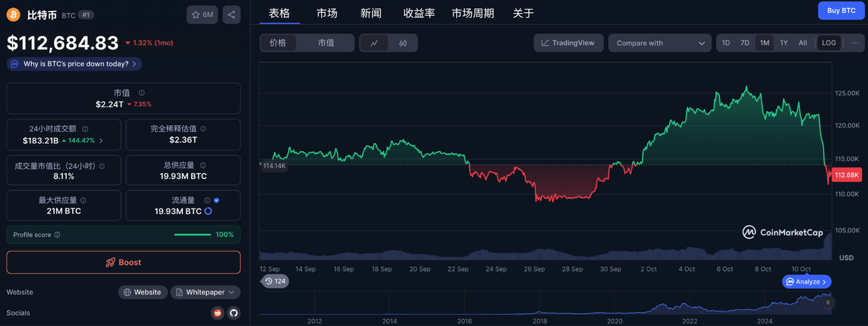This screenshot has height=326, width=868.
Task: Expand the Compare with dropdown
Action: (659, 43)
